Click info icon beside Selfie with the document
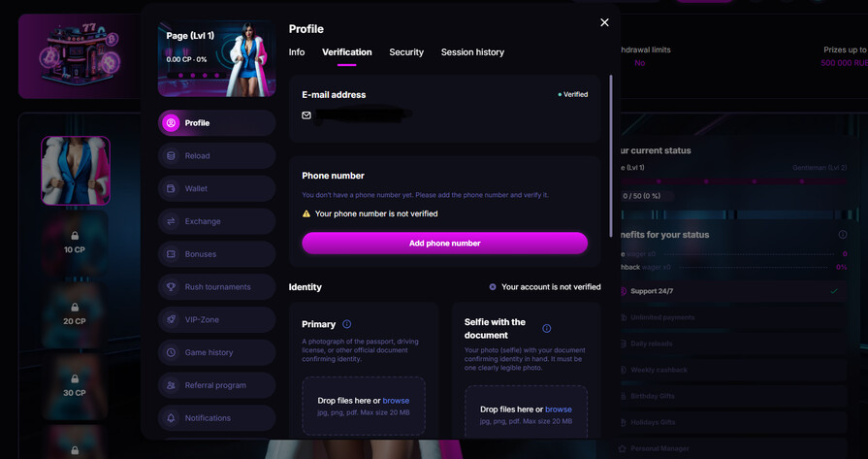Screen dimensions: 868x459 click(x=546, y=329)
